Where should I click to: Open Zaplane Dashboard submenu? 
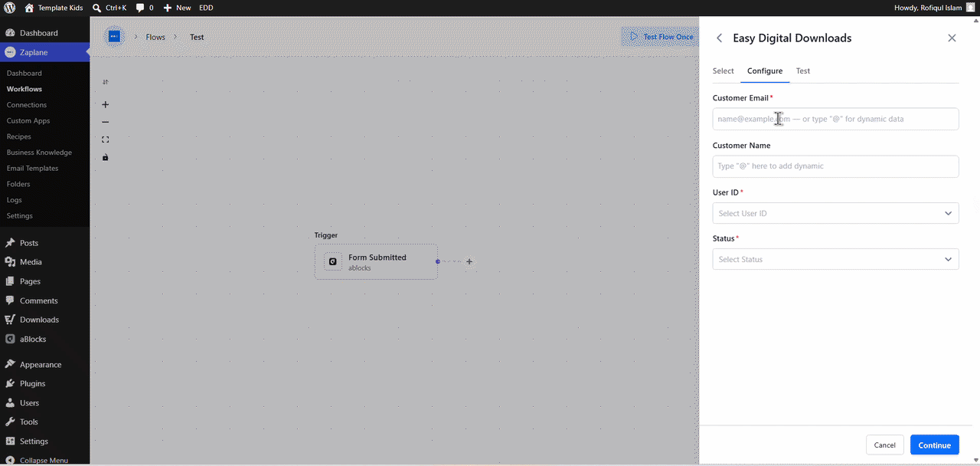coord(24,73)
